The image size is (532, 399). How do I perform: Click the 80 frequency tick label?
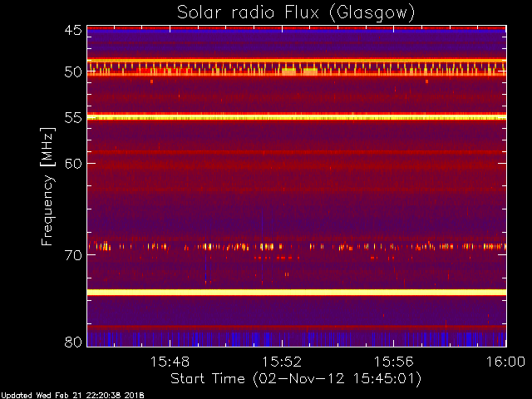click(73, 342)
